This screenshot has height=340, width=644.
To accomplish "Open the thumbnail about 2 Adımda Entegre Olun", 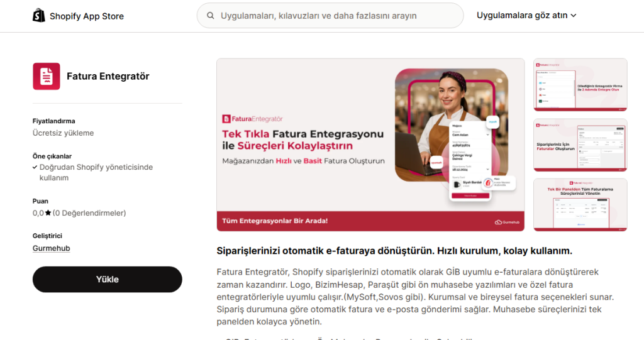I will pos(580,85).
